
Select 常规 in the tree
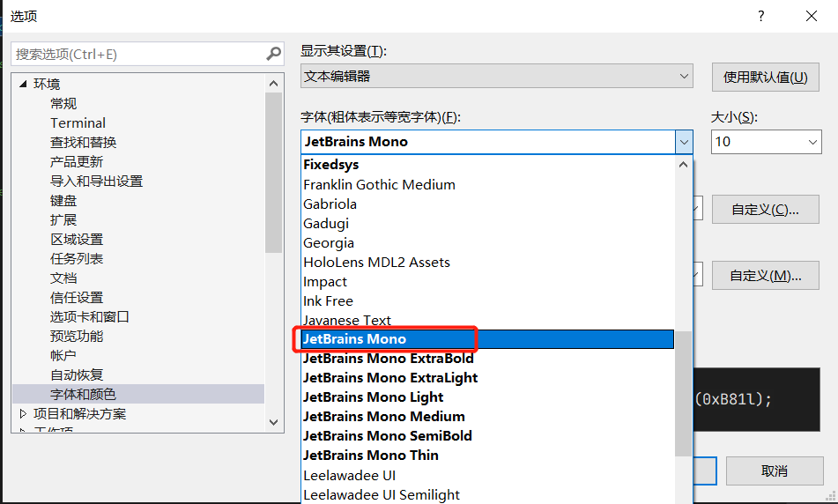click(x=63, y=104)
